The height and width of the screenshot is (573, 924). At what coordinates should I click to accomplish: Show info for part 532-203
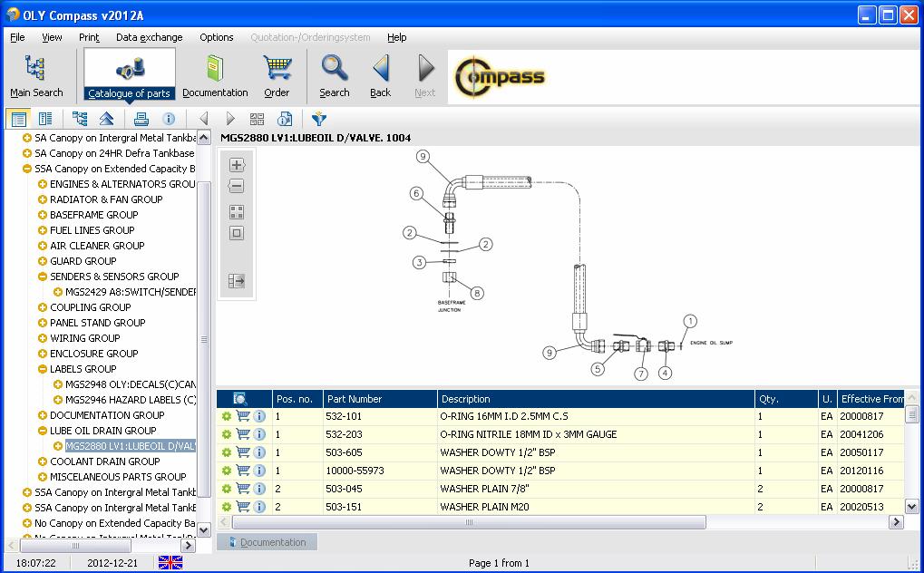[259, 434]
